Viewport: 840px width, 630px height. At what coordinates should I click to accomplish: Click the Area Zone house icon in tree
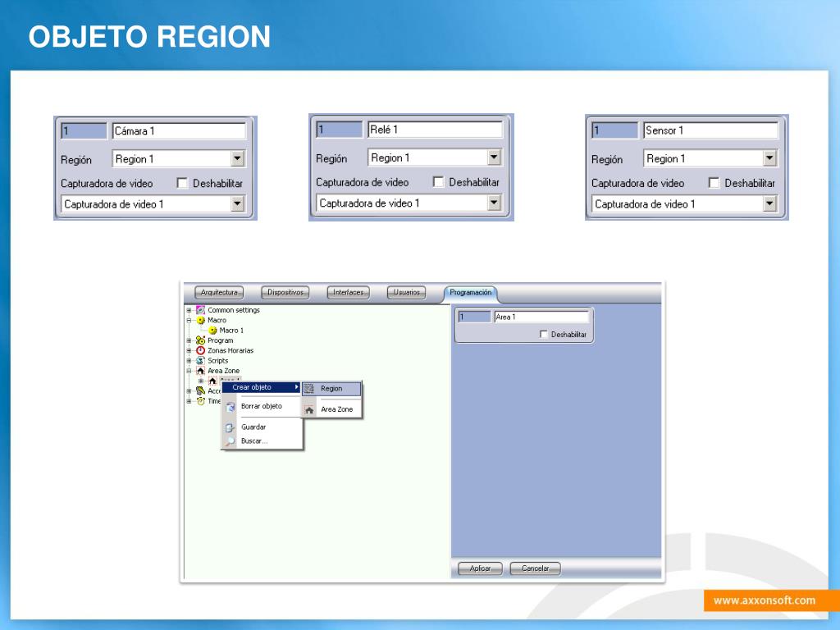(200, 371)
